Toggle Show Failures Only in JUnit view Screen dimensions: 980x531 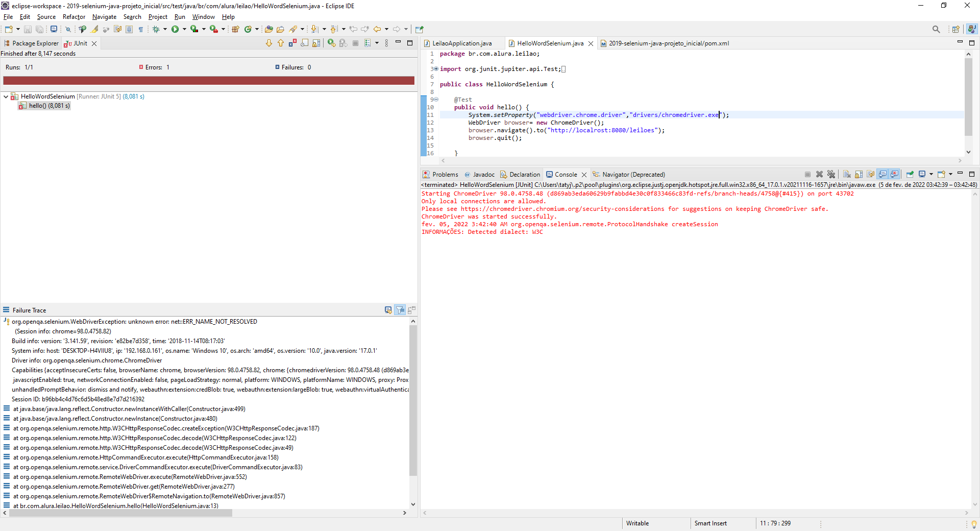click(292, 43)
